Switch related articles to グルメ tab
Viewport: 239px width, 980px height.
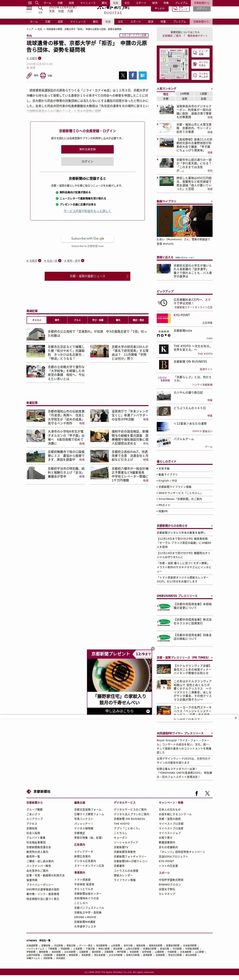(77, 320)
